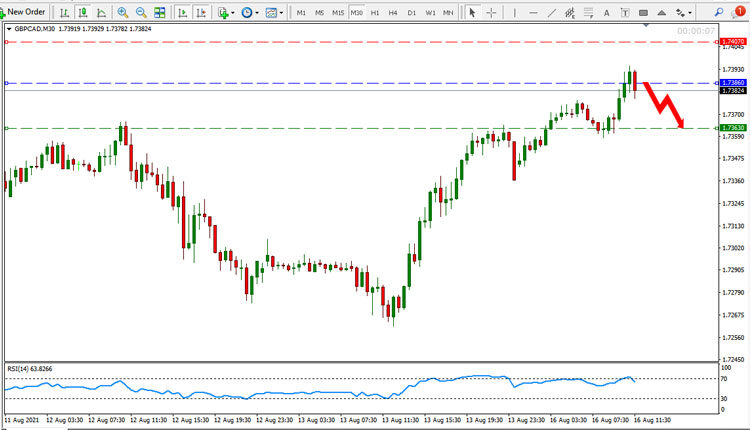Select the green dashed horizontal line handle

(7, 128)
